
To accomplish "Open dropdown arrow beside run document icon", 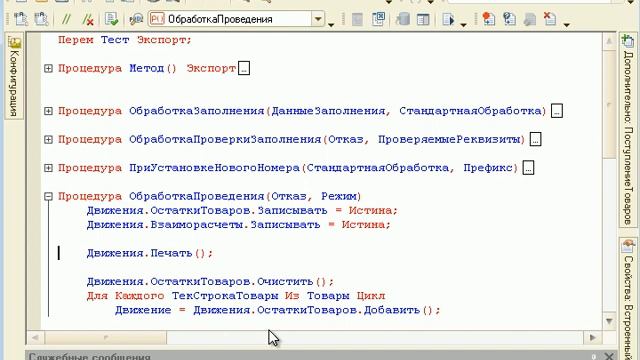I will coord(463,25).
